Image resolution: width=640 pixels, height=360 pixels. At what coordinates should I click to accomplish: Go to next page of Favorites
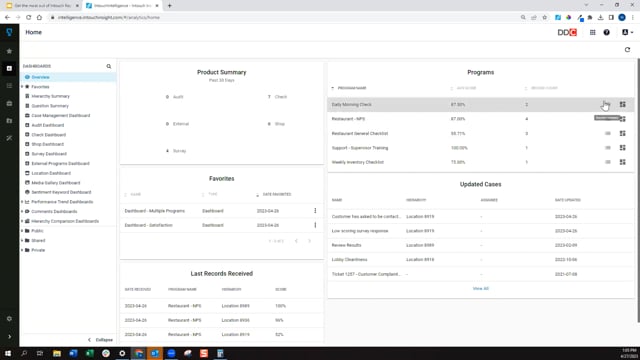(x=309, y=241)
